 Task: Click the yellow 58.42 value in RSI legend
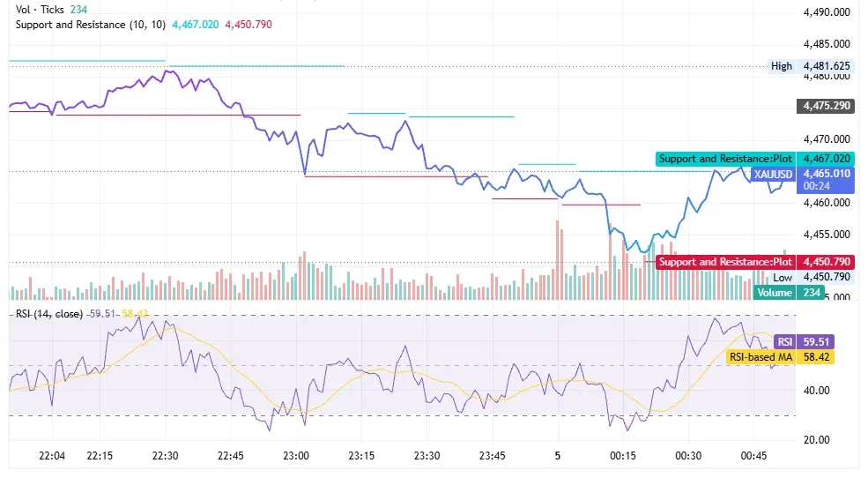pos(135,314)
